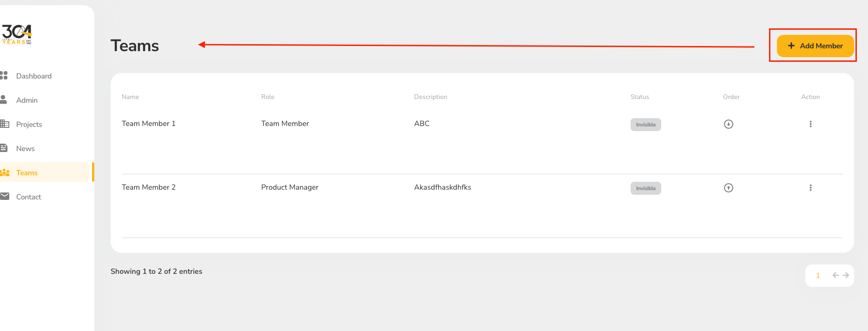Toggle Invisible status of Team Member 1
868x331 pixels.
pos(645,125)
